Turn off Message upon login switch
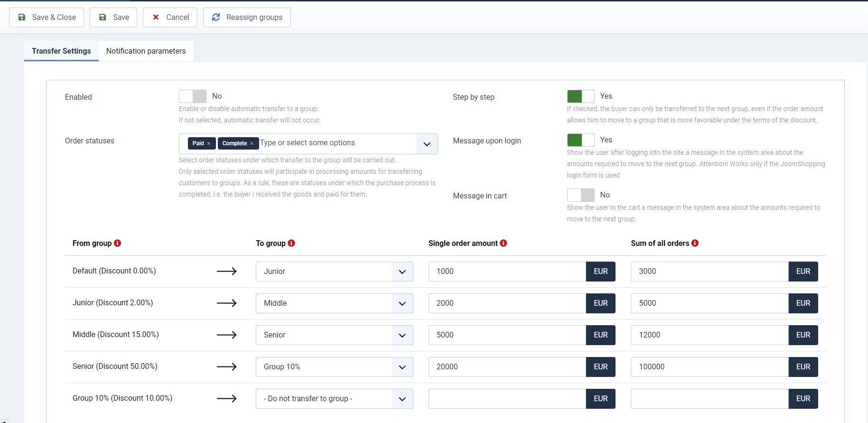The height and width of the screenshot is (423, 868). click(580, 140)
